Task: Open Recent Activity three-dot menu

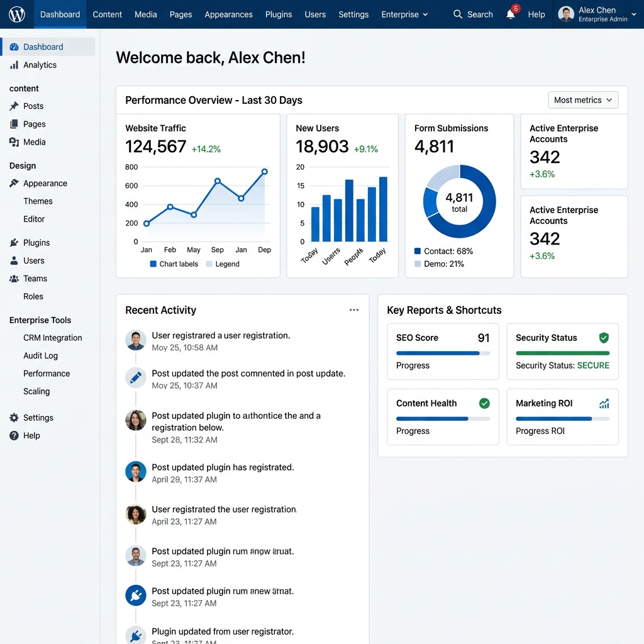Action: 354,310
